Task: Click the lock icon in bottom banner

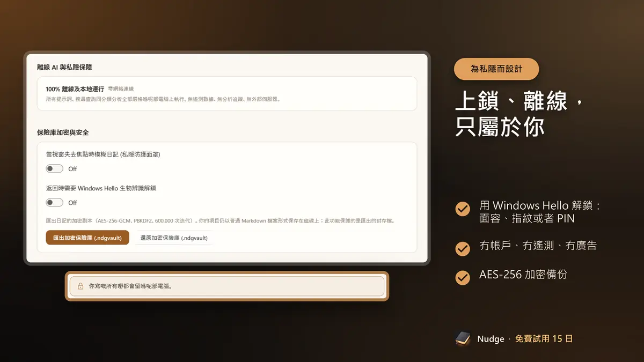Action: click(80, 286)
